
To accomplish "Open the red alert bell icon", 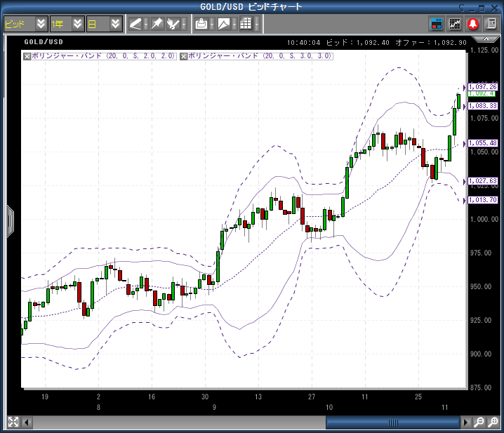I will [473, 24].
